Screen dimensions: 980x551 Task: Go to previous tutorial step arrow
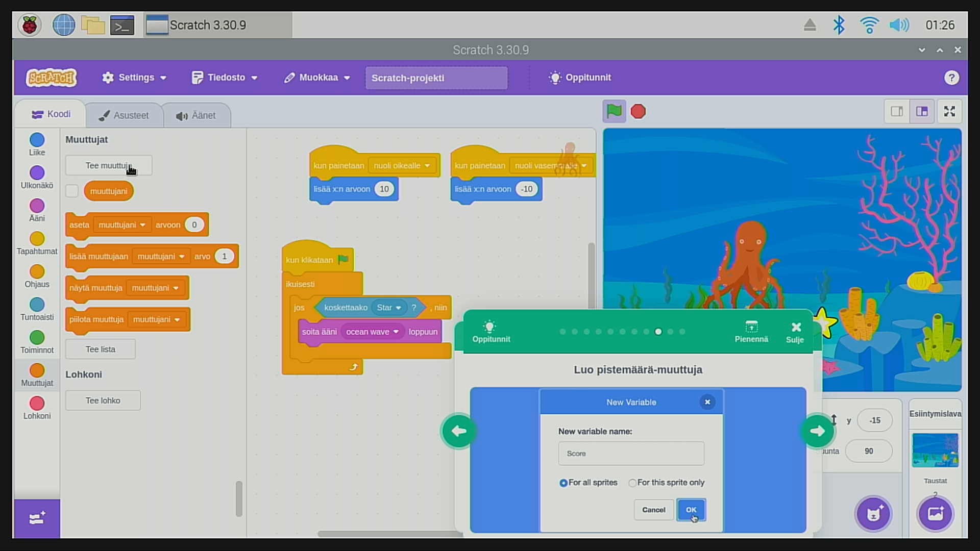(459, 431)
